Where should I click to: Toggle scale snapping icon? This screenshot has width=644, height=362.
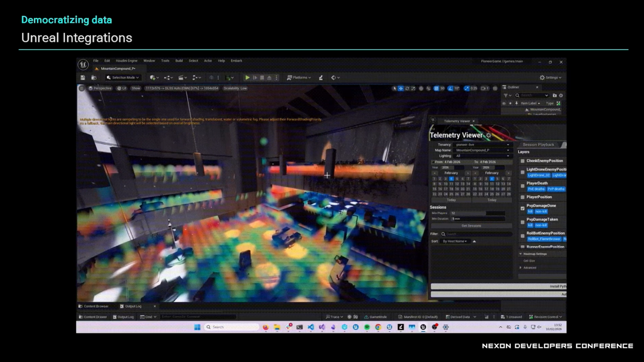pyautogui.click(x=466, y=88)
